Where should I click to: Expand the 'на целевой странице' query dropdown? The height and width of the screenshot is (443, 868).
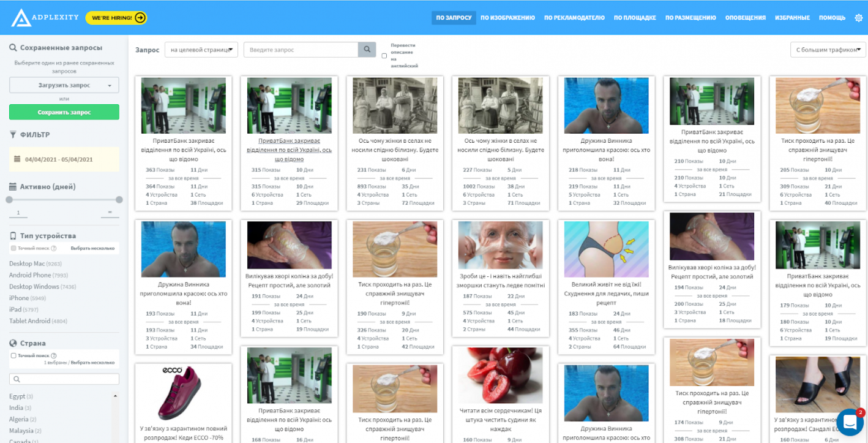(x=201, y=50)
